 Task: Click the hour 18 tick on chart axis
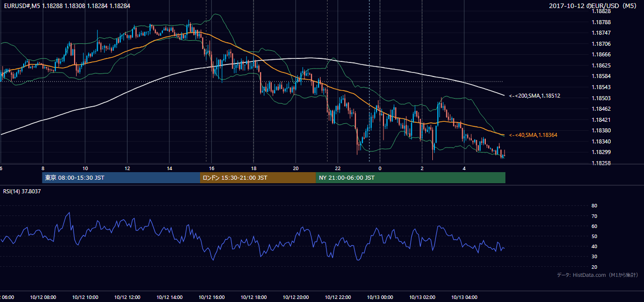pyautogui.click(x=253, y=168)
